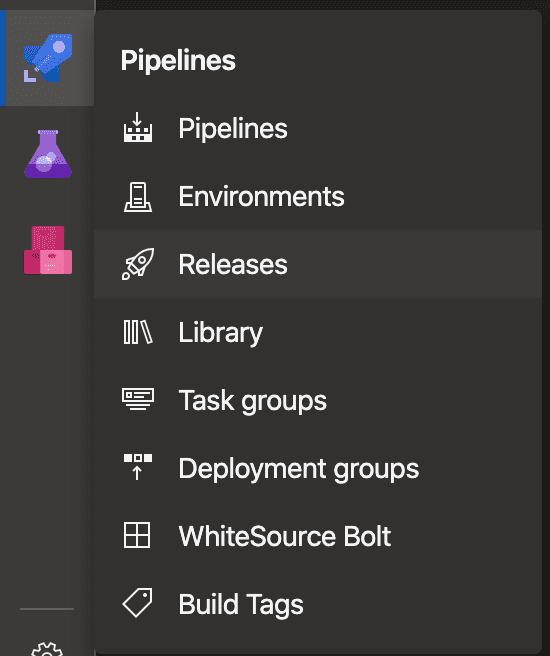This screenshot has width=550, height=656.
Task: Open the Azure Pipelines rocket sidebar icon
Action: pyautogui.click(x=48, y=58)
